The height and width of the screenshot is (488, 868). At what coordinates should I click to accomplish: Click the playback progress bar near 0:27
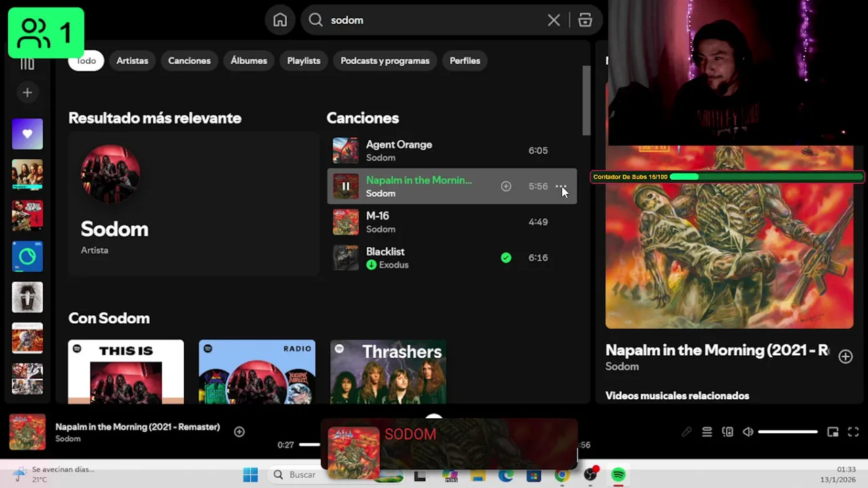click(x=309, y=445)
